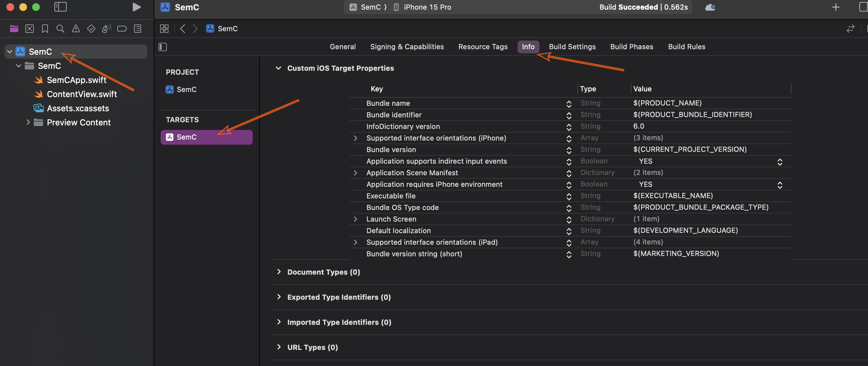The height and width of the screenshot is (366, 868).
Task: Toggle the navigator sidebar button
Action: [x=61, y=7]
